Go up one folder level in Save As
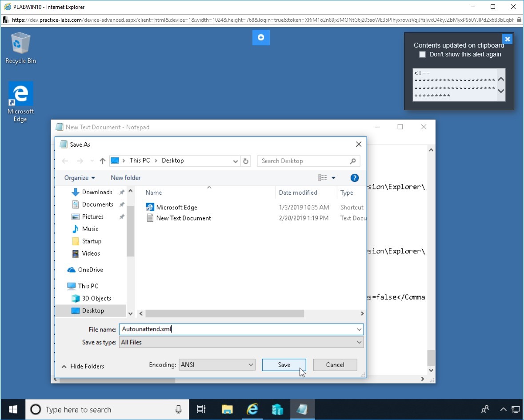The height and width of the screenshot is (420, 524). (x=102, y=161)
